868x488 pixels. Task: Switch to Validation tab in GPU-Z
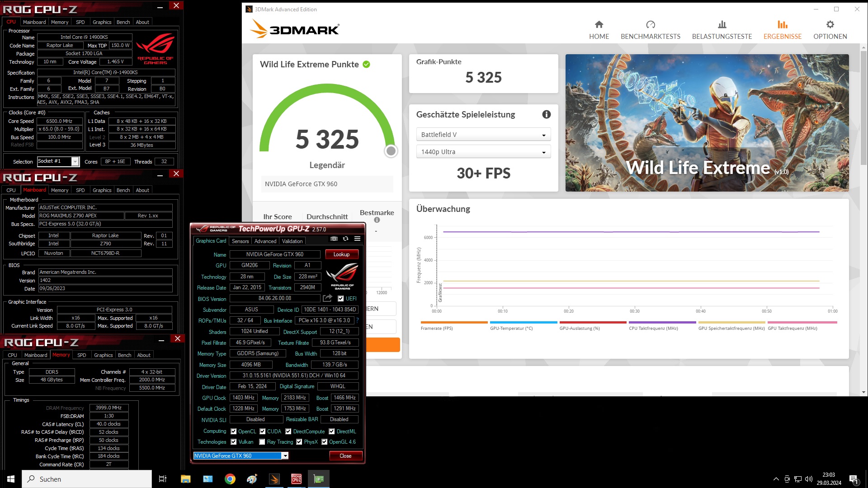point(292,241)
